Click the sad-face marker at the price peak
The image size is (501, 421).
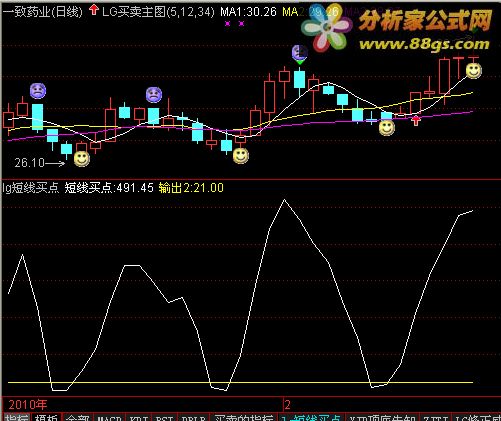[x=300, y=53]
